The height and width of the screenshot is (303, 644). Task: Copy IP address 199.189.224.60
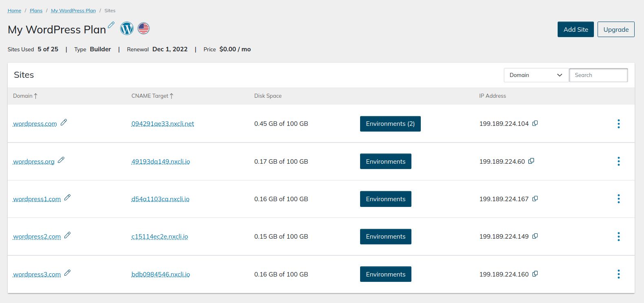(531, 161)
